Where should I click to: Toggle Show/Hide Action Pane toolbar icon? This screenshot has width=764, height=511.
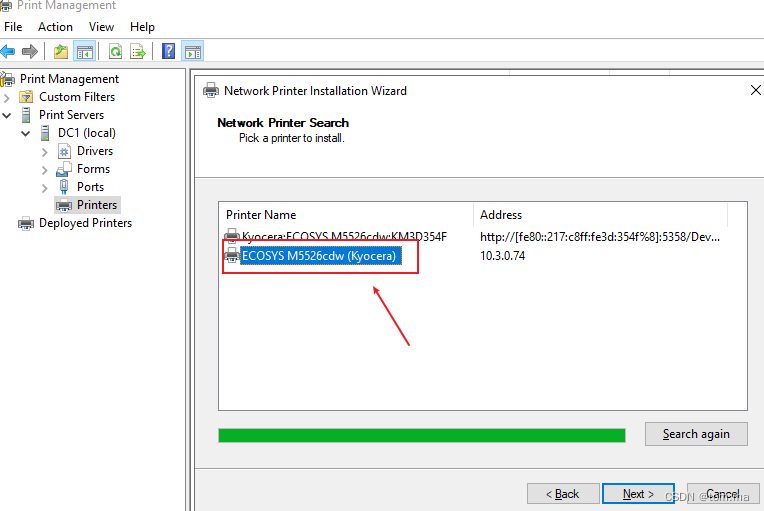(192, 51)
